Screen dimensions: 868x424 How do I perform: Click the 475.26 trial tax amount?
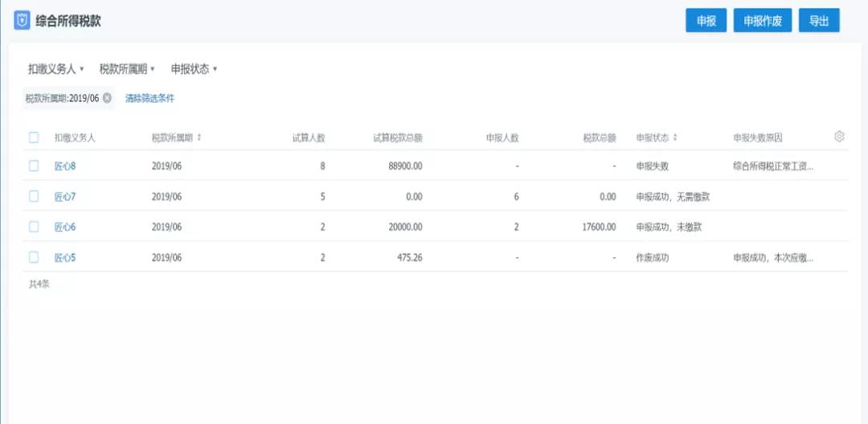tap(410, 258)
